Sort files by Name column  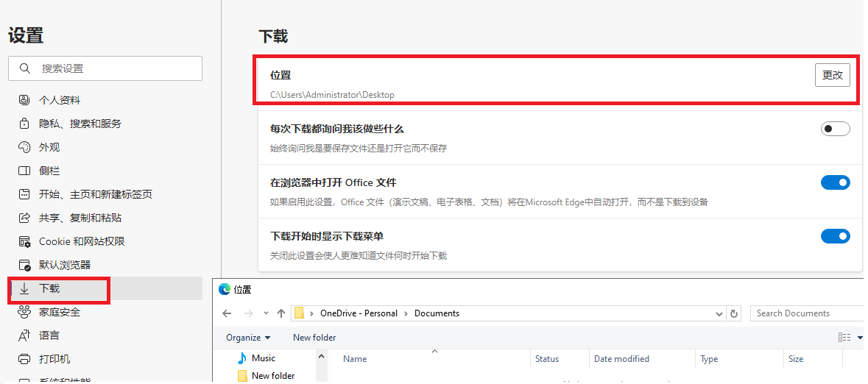(355, 359)
